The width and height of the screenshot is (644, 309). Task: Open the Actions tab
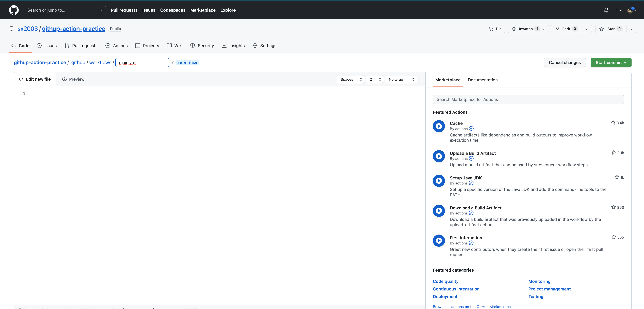click(117, 45)
